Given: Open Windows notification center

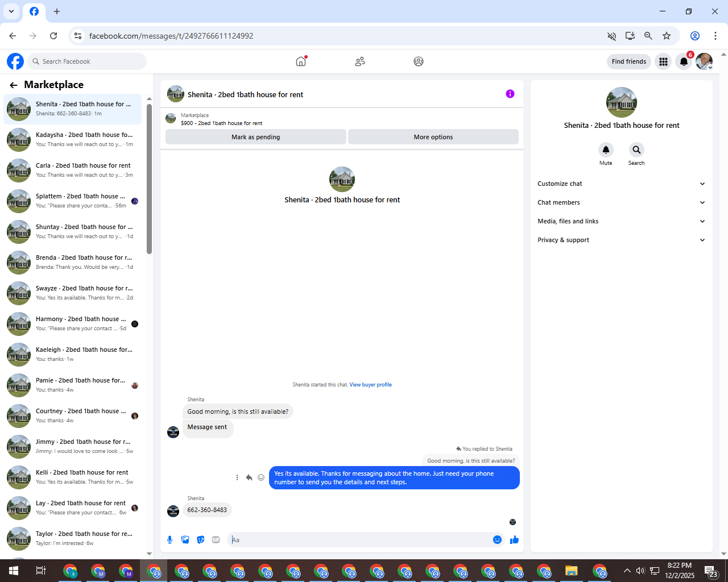Looking at the screenshot, I should [711, 571].
